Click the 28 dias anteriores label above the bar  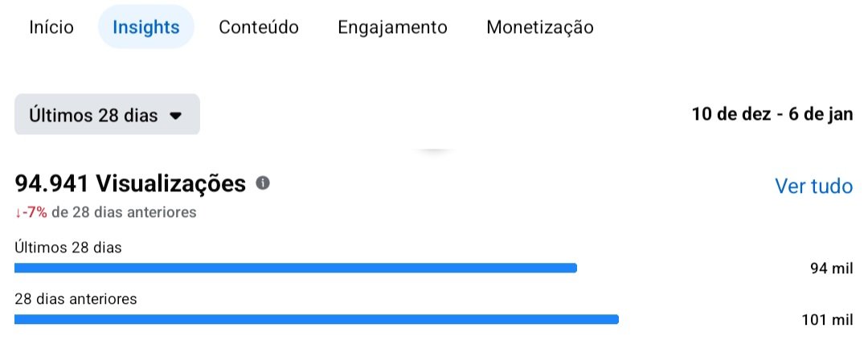click(76, 299)
